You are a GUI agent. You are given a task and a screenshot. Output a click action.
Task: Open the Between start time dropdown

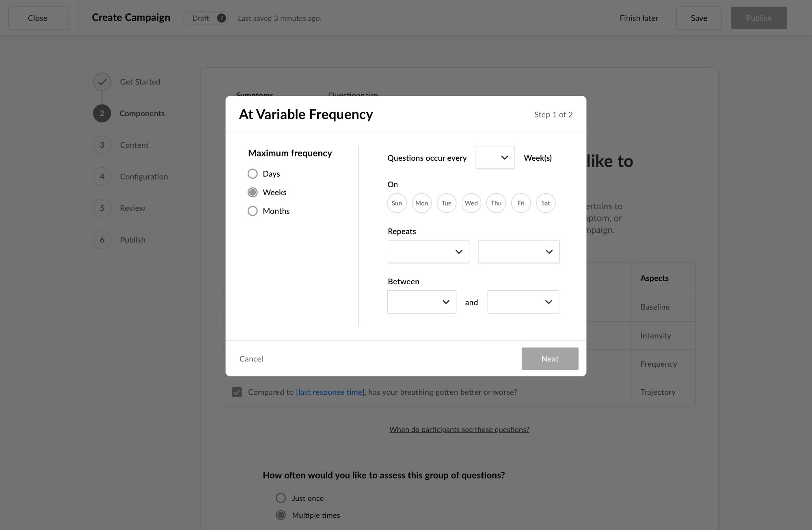[421, 302]
